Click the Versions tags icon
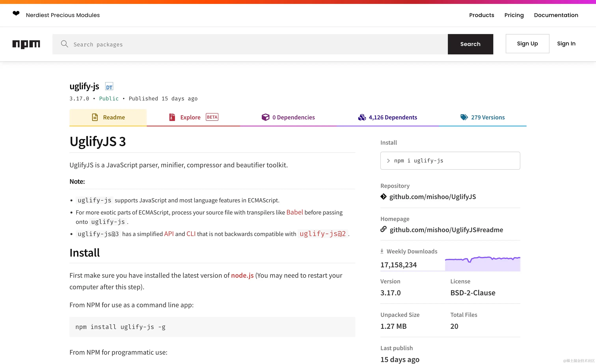Viewport: 596px width, 364px height. 464,117
